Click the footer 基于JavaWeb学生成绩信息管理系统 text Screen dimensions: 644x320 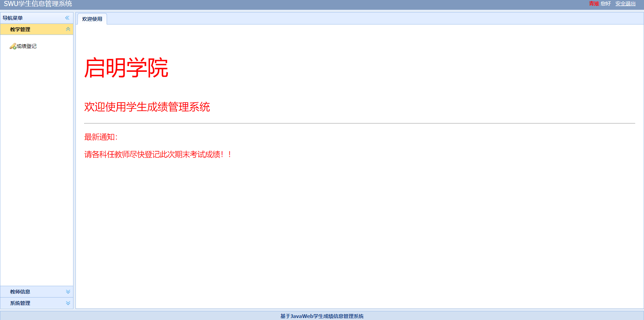322,316
